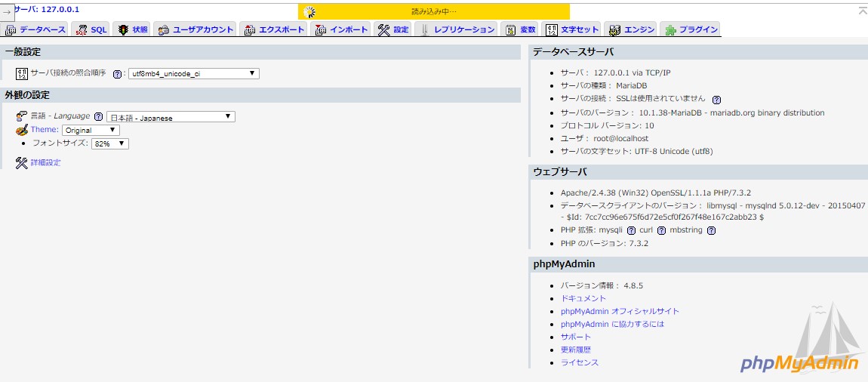Image resolution: width=868 pixels, height=382 pixels.
Task: Open the フォントサイズ 82% dropdown
Action: click(110, 143)
